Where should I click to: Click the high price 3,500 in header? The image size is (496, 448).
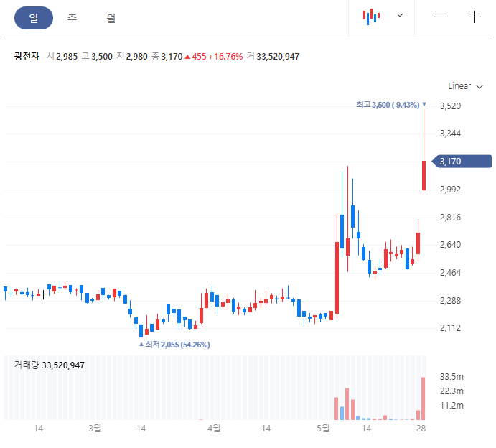pyautogui.click(x=102, y=57)
